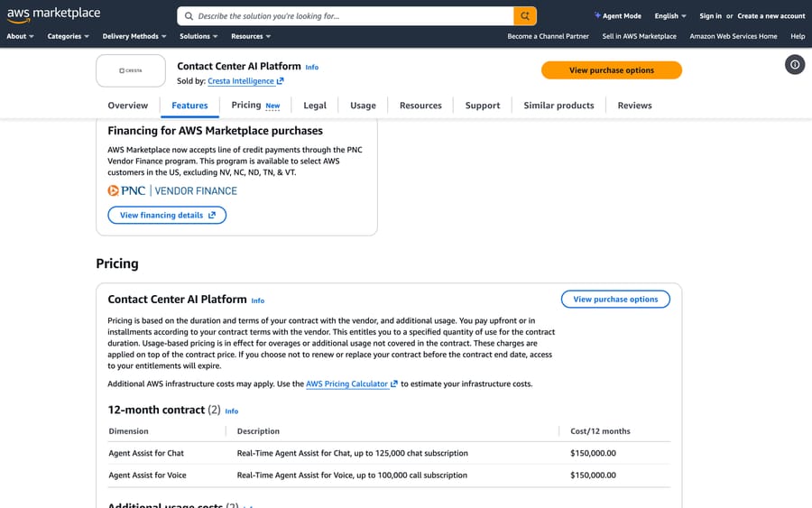812x508 pixels.
Task: Open Delivery Methods dropdown
Action: tap(134, 36)
